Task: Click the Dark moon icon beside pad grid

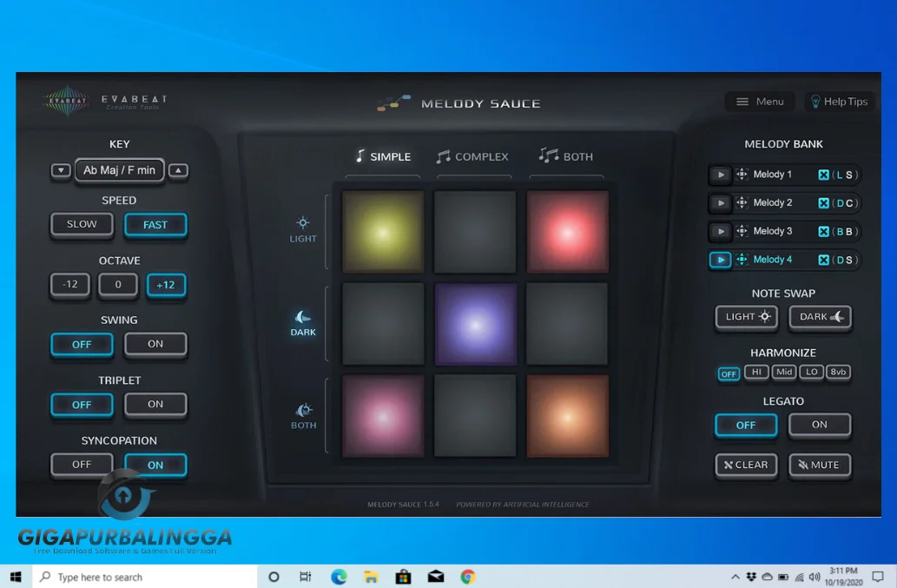Action: 303,317
